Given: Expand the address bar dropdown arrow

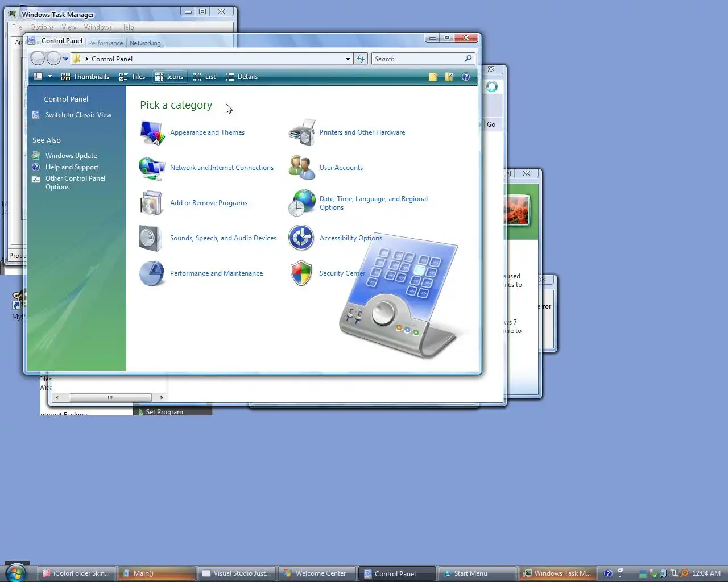Looking at the screenshot, I should tap(348, 59).
